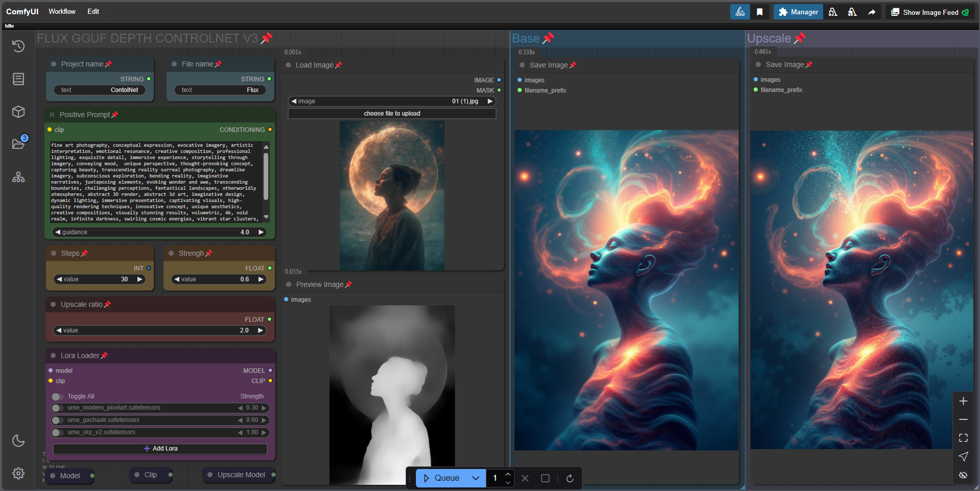Expand the Queue button dropdown arrow
Screen dimensions: 980x491
476,478
